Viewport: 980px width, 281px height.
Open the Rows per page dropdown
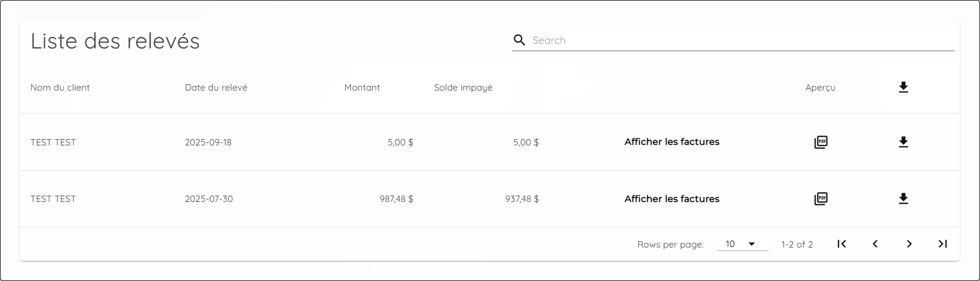742,244
